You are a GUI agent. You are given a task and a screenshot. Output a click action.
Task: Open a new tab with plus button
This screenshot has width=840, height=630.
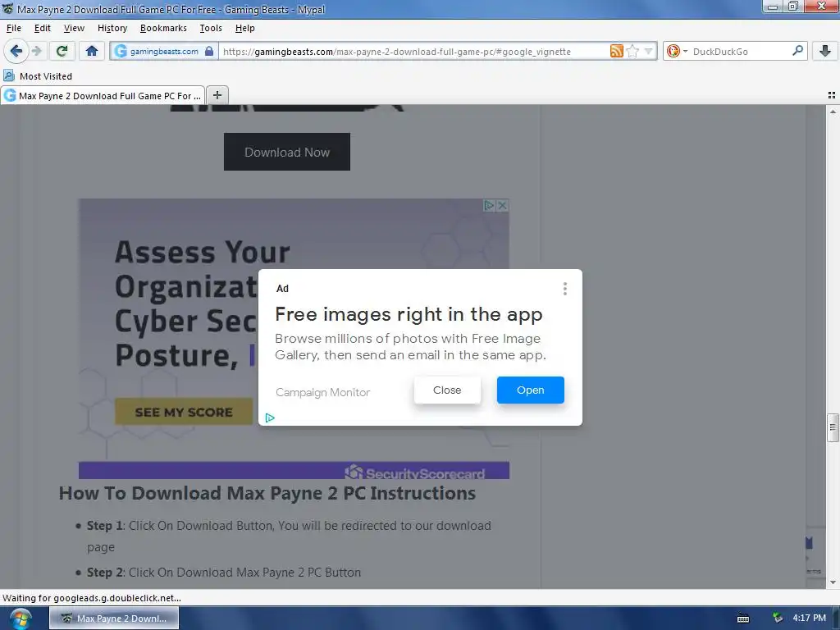pos(217,95)
